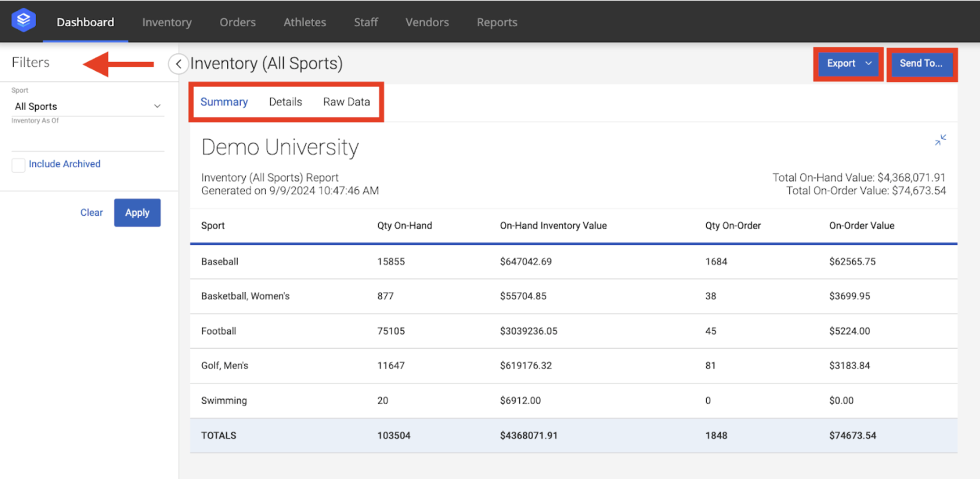
Task: Click the Inventory (All Sports) page title
Action: (x=267, y=63)
